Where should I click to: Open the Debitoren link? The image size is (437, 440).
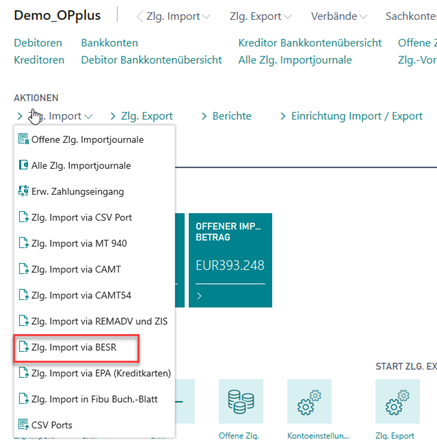click(38, 43)
